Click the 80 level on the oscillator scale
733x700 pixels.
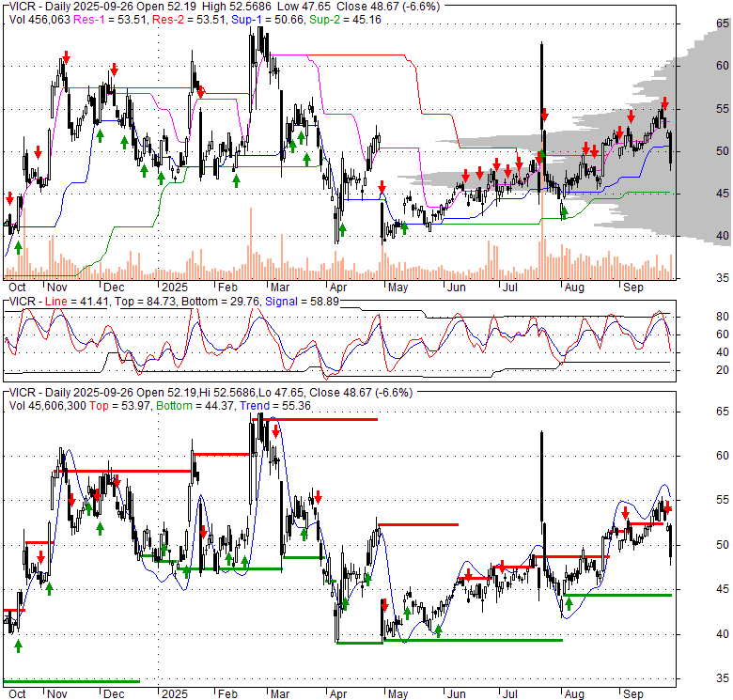[723, 317]
